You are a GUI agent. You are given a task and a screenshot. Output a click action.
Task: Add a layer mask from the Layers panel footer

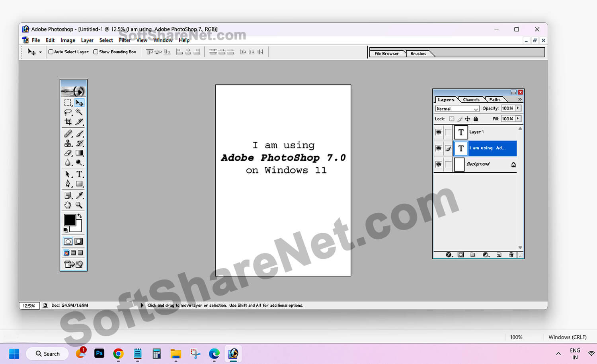click(460, 255)
